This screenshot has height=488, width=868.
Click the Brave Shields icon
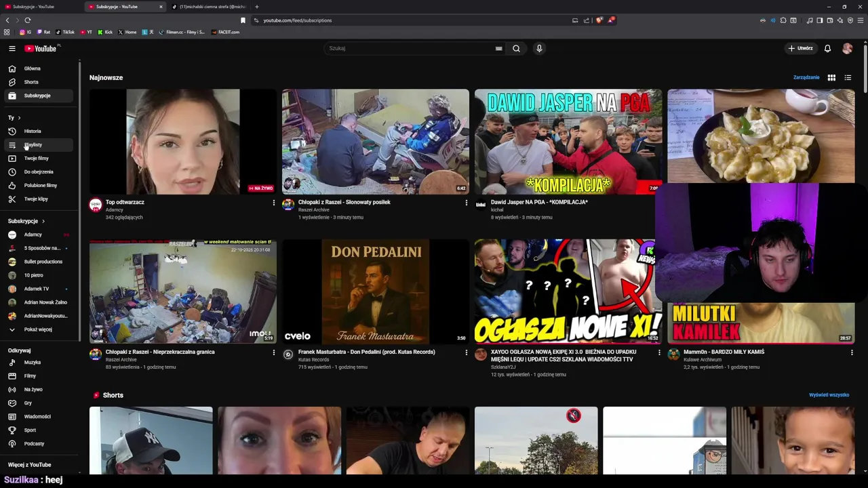pyautogui.click(x=599, y=20)
